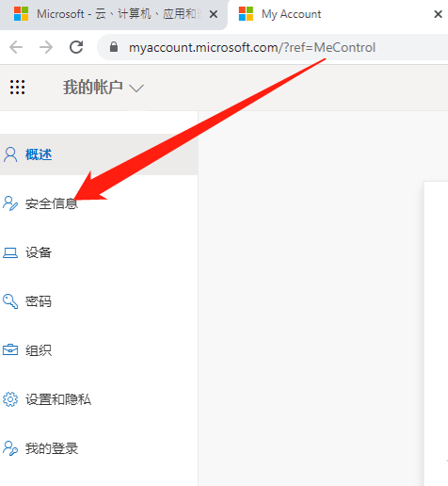Click the lock icon in address bar

coord(114,47)
